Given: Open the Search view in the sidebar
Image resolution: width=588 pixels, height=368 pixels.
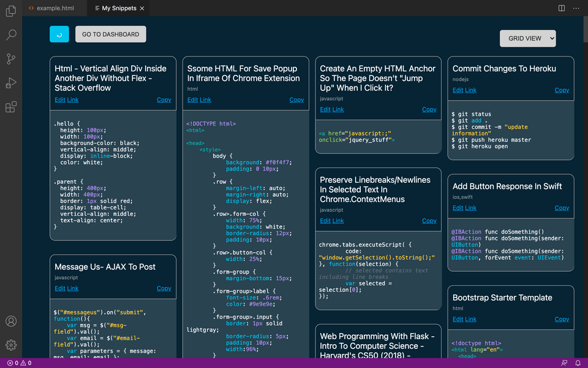Looking at the screenshot, I should tap(10, 35).
